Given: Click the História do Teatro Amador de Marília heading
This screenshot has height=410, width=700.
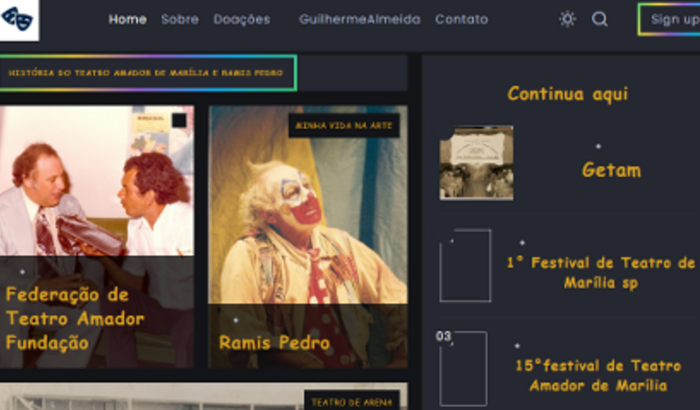Looking at the screenshot, I should (146, 73).
